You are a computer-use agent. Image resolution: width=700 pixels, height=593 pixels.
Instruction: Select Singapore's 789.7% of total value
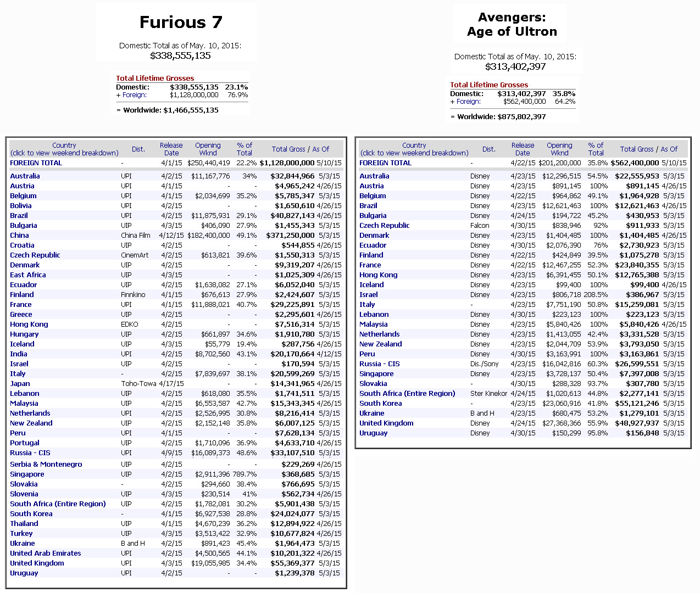[x=245, y=474]
